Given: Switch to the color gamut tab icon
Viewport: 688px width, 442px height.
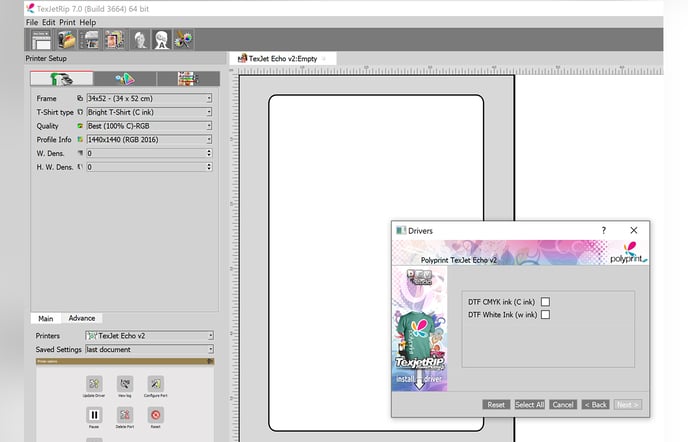Looking at the screenshot, I should click(x=125, y=79).
